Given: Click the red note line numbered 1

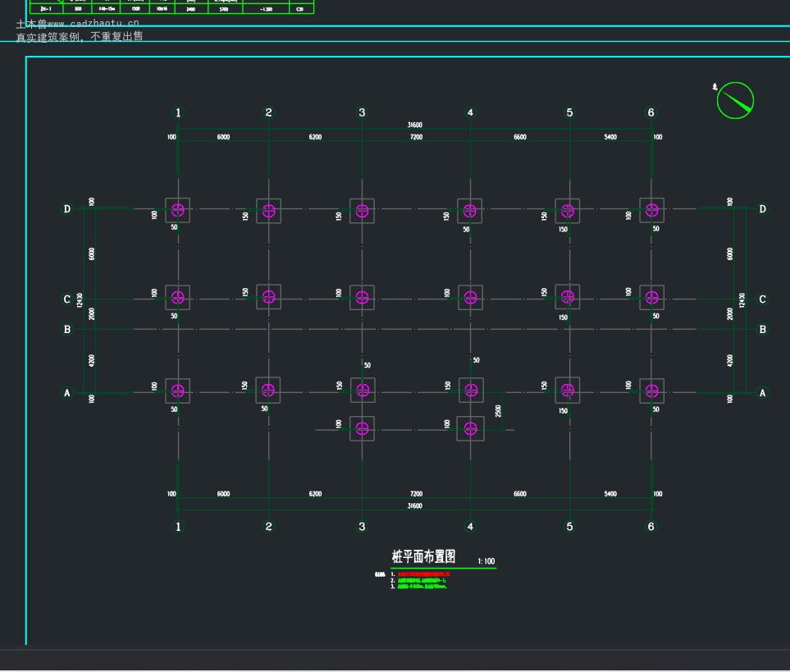Looking at the screenshot, I should 424,574.
